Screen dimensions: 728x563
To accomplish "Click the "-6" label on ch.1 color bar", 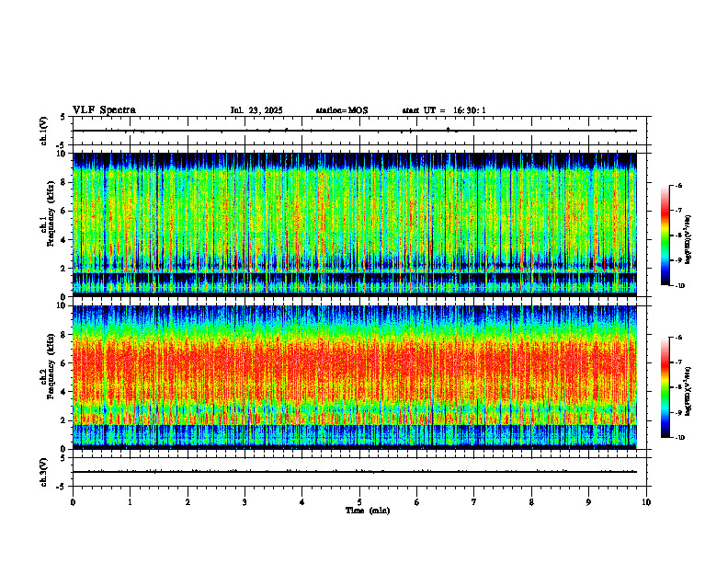I will tap(678, 185).
